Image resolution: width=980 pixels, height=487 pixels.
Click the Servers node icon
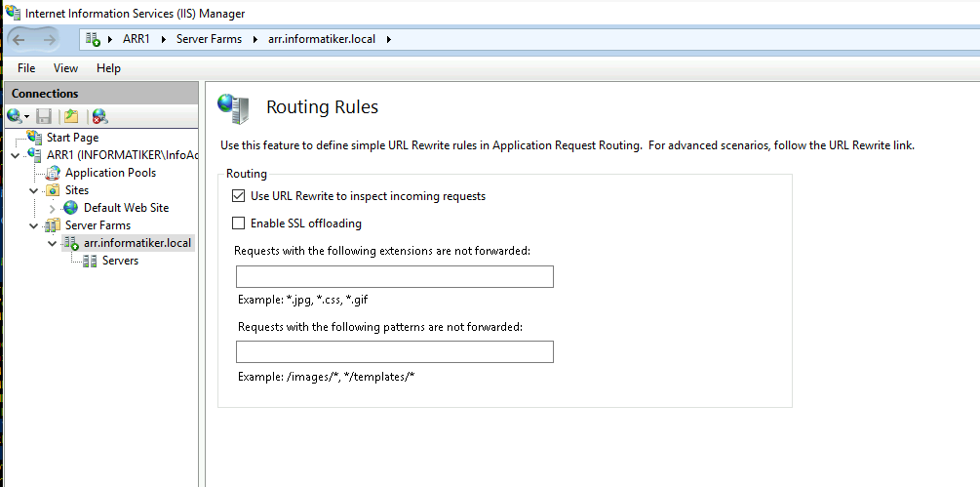(90, 261)
